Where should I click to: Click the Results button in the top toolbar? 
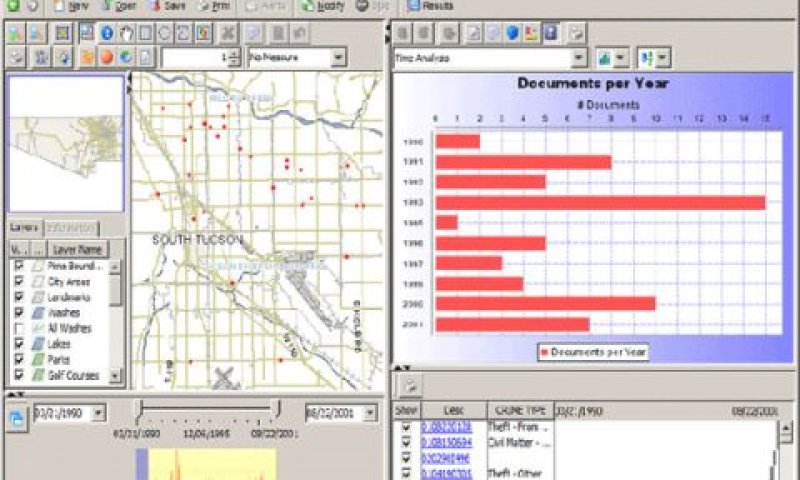431,6
